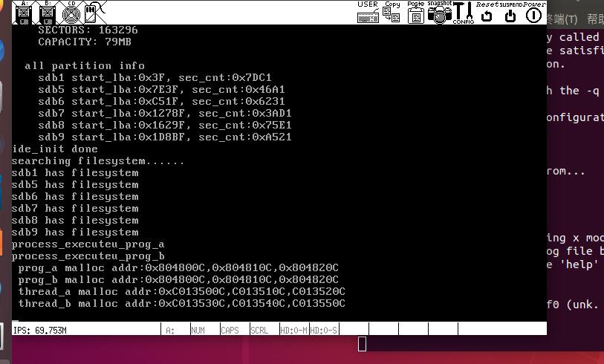Image resolution: width=604 pixels, height=364 pixels.
Task: Click the Power button
Action: 533,13
